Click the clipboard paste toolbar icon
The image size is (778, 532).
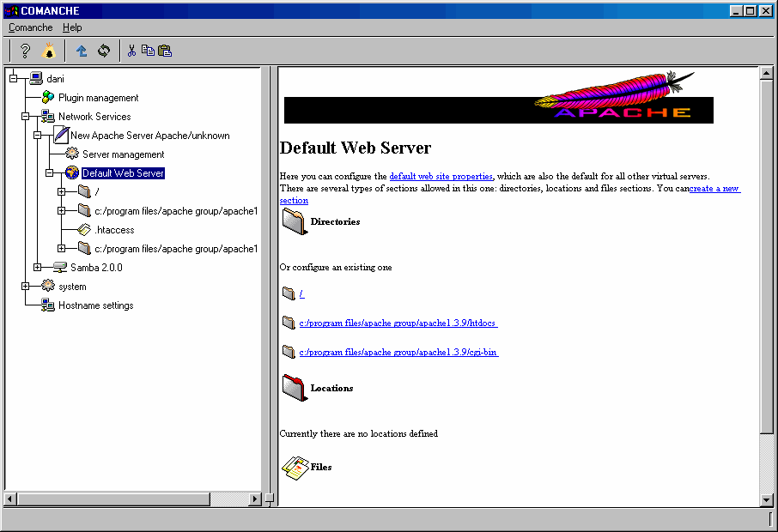click(x=165, y=51)
